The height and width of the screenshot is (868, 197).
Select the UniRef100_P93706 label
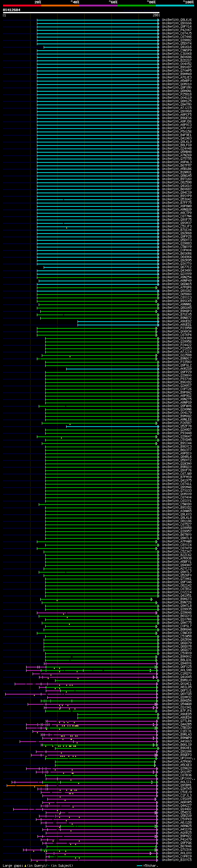click(x=177, y=379)
